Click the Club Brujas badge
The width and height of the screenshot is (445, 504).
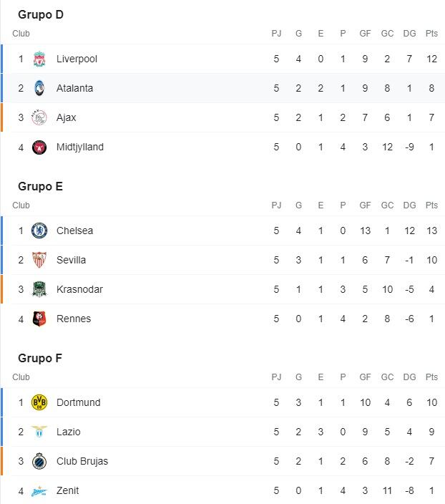39,461
